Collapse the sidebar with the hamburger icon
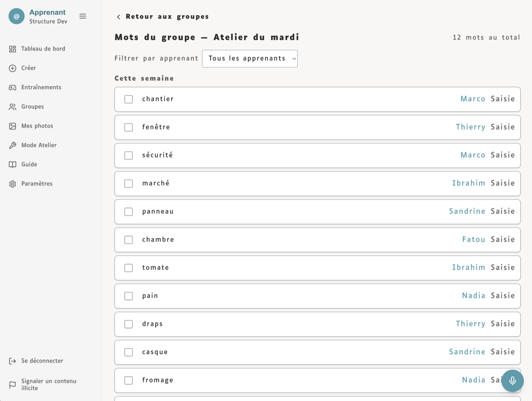 click(83, 16)
